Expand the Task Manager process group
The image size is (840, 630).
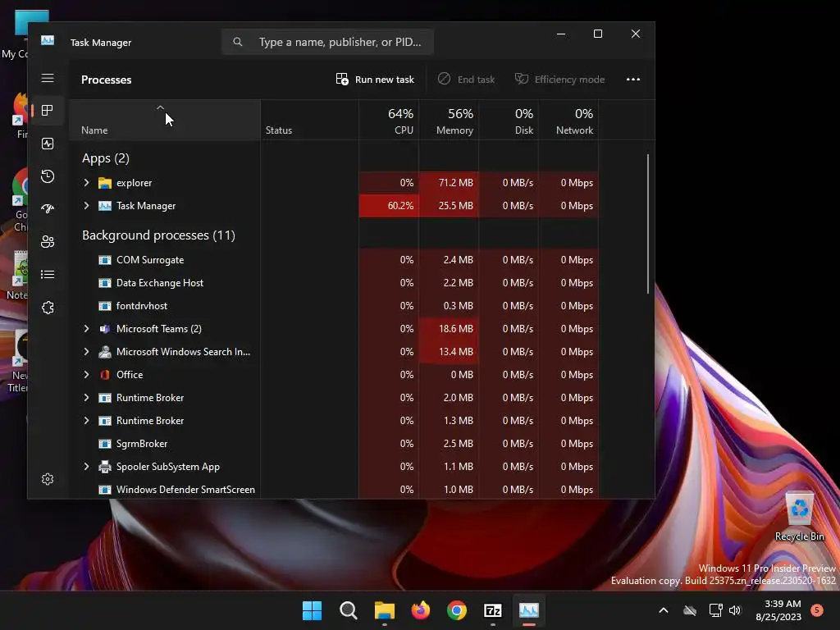pyautogui.click(x=86, y=206)
